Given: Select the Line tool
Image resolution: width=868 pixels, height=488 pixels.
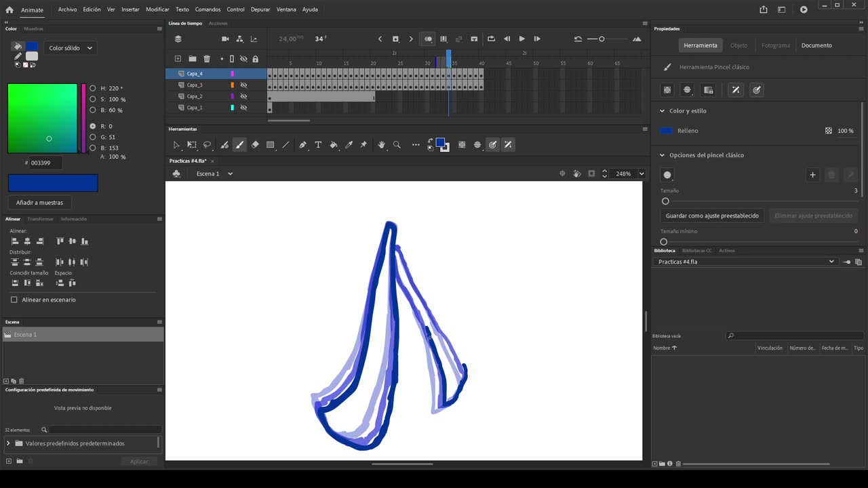Looking at the screenshot, I should [x=285, y=144].
